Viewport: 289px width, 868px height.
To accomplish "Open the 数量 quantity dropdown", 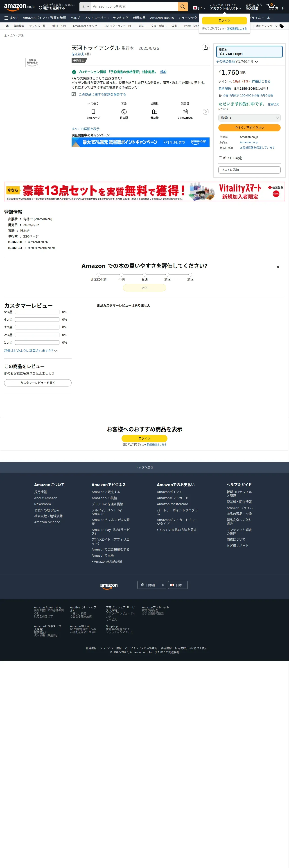I will tap(249, 118).
